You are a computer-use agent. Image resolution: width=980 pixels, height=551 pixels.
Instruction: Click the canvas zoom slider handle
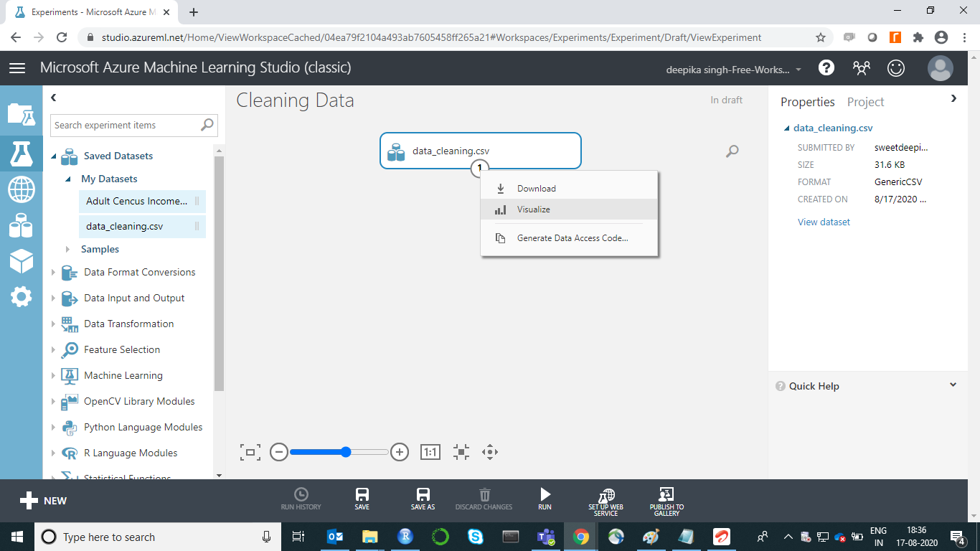point(346,452)
